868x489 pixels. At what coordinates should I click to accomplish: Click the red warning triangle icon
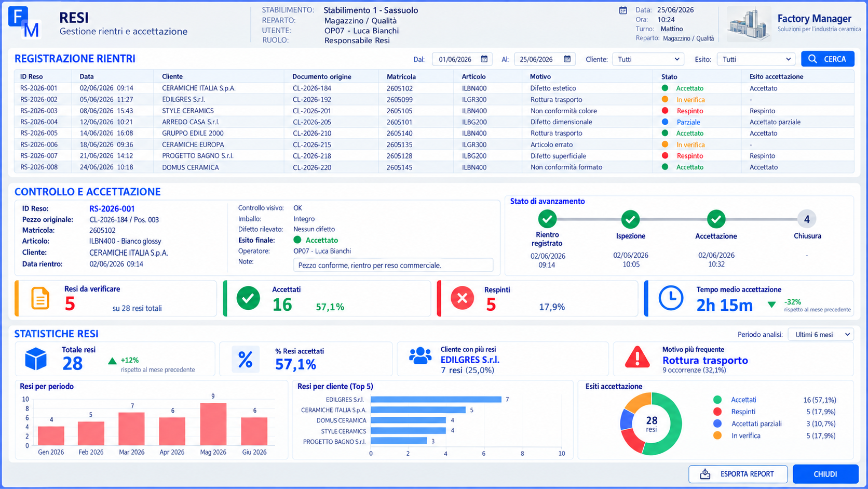[x=637, y=358]
